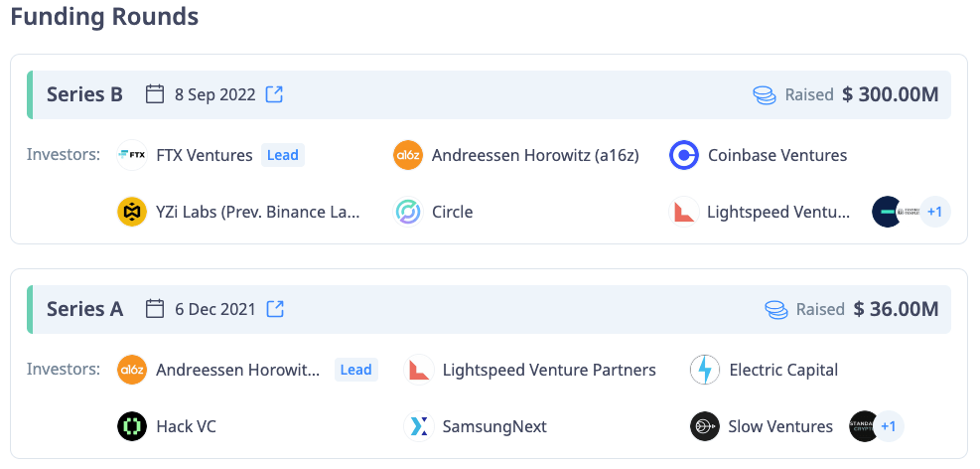The width and height of the screenshot is (980, 469).
Task: Click the Lead badge in Series A
Action: [355, 370]
